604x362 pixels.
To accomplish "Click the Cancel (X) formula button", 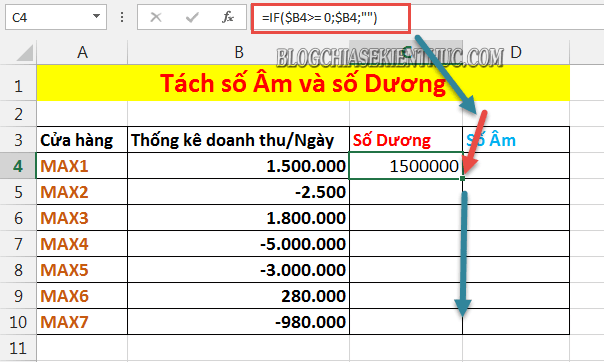I will click(x=156, y=17).
